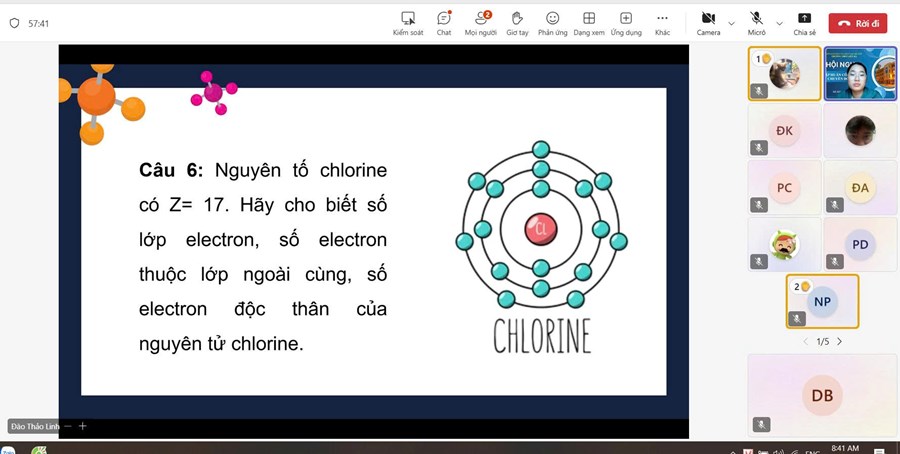This screenshot has height=454, width=900.
Task: Open the Phản ứng reactions picker
Action: [x=552, y=23]
